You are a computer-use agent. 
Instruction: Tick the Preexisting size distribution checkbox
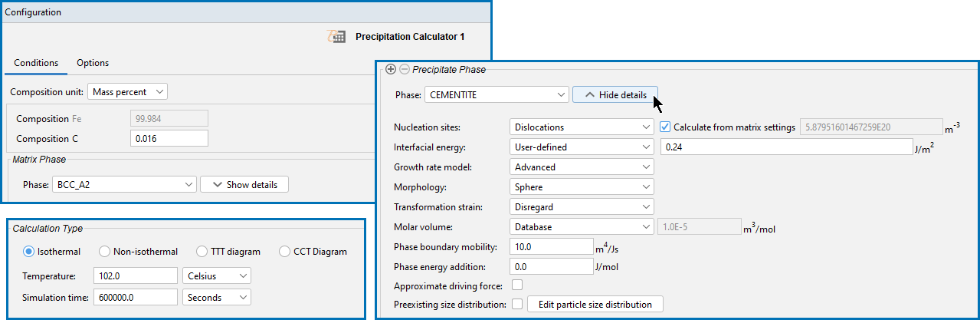click(x=517, y=305)
